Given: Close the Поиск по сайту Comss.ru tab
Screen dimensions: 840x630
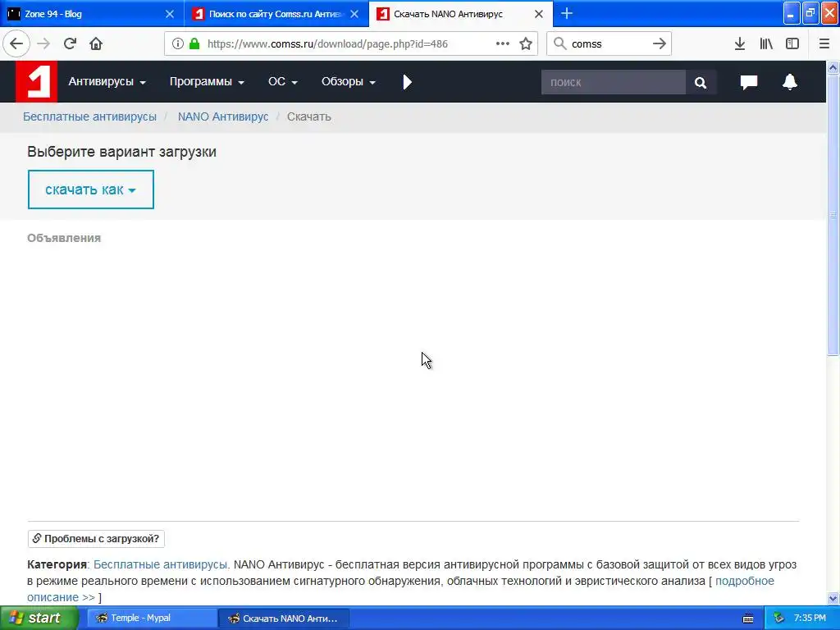Looking at the screenshot, I should click(x=354, y=14).
